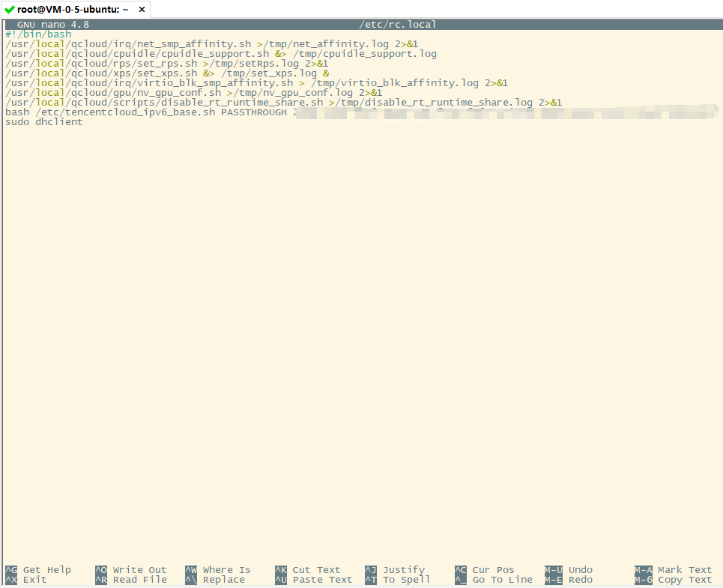This screenshot has height=588, width=723.
Task: Click the green checkmark connection status icon
Action: [10, 9]
